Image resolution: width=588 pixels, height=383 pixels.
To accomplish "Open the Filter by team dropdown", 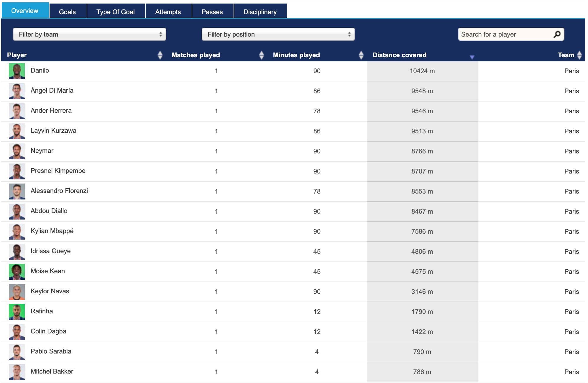I will pyautogui.click(x=89, y=34).
